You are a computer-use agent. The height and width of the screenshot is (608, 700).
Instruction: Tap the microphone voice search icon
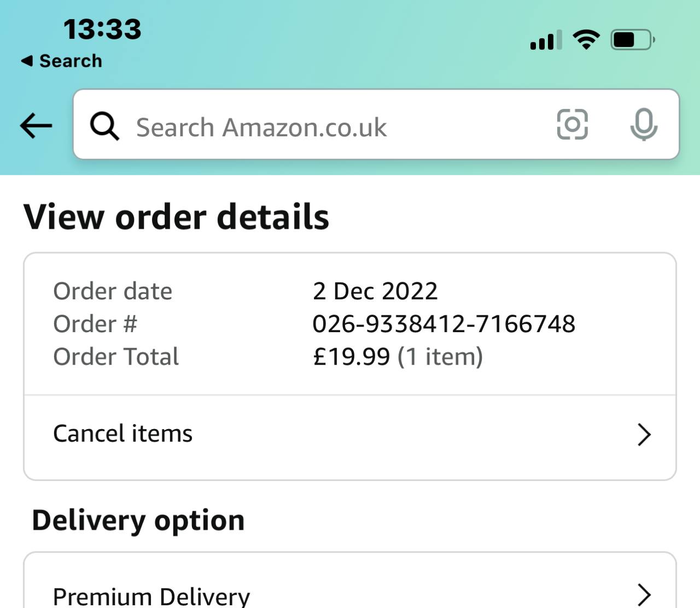coord(644,125)
